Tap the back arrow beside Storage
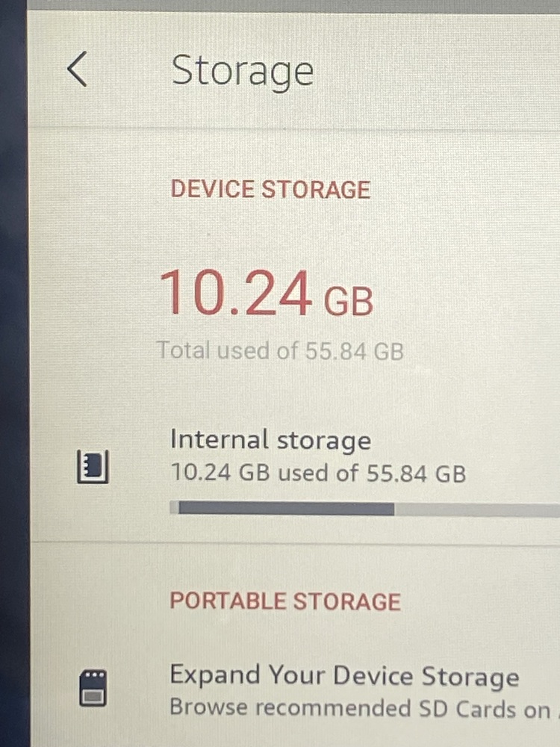 pyautogui.click(x=77, y=69)
